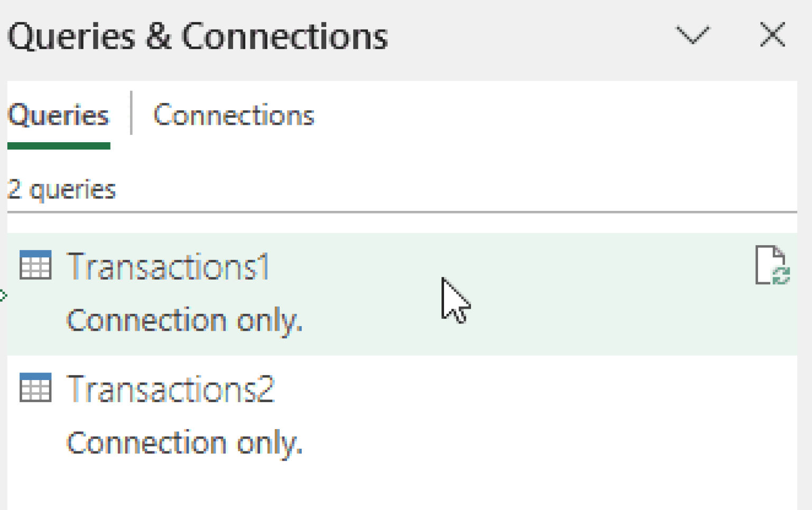Click the '2 queries' count text
This screenshot has width=812, height=510.
pos(61,189)
